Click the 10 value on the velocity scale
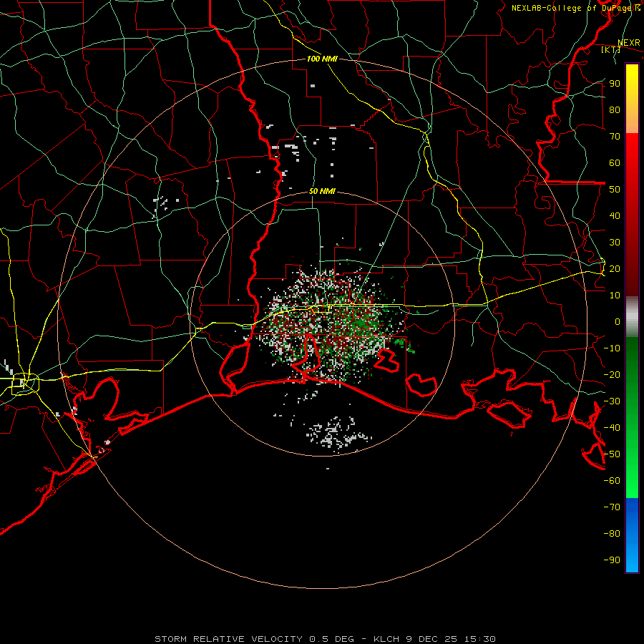 click(615, 296)
